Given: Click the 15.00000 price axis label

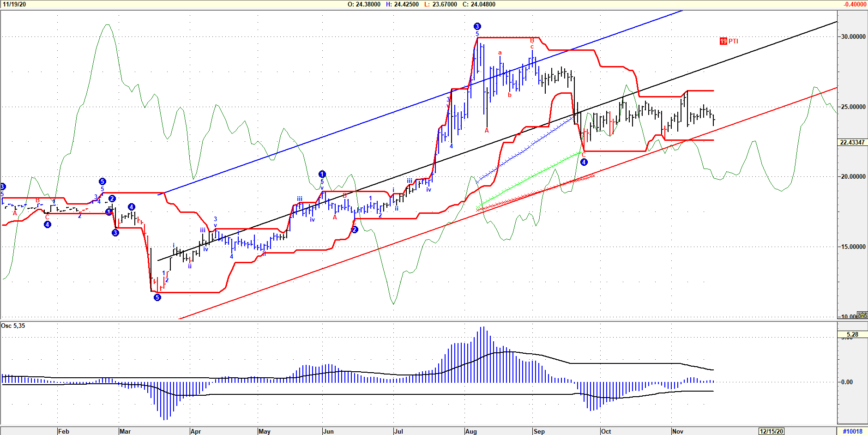Looking at the screenshot, I should point(853,247).
